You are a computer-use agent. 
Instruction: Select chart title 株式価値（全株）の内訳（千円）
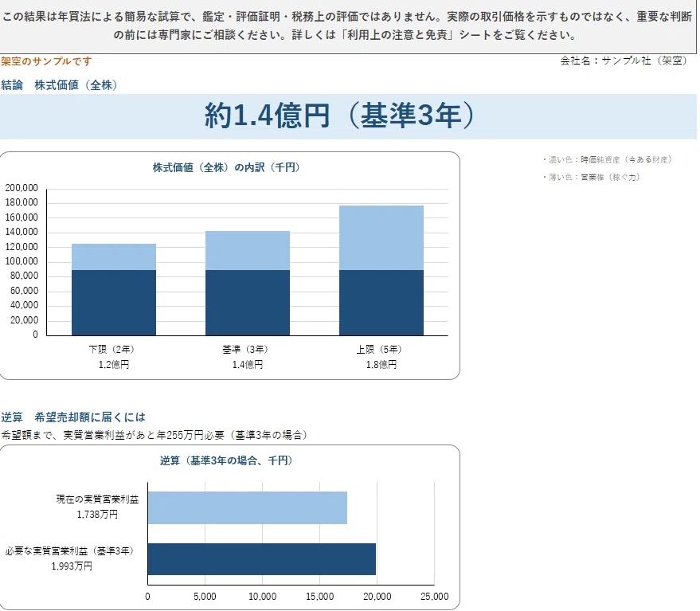coord(226,167)
